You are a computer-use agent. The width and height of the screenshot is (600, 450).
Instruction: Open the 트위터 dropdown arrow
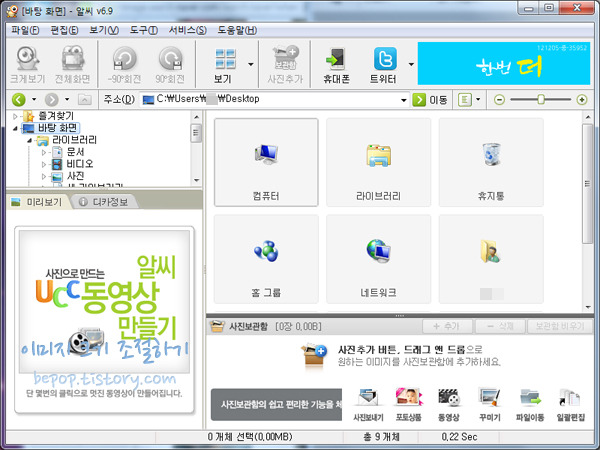point(411,64)
